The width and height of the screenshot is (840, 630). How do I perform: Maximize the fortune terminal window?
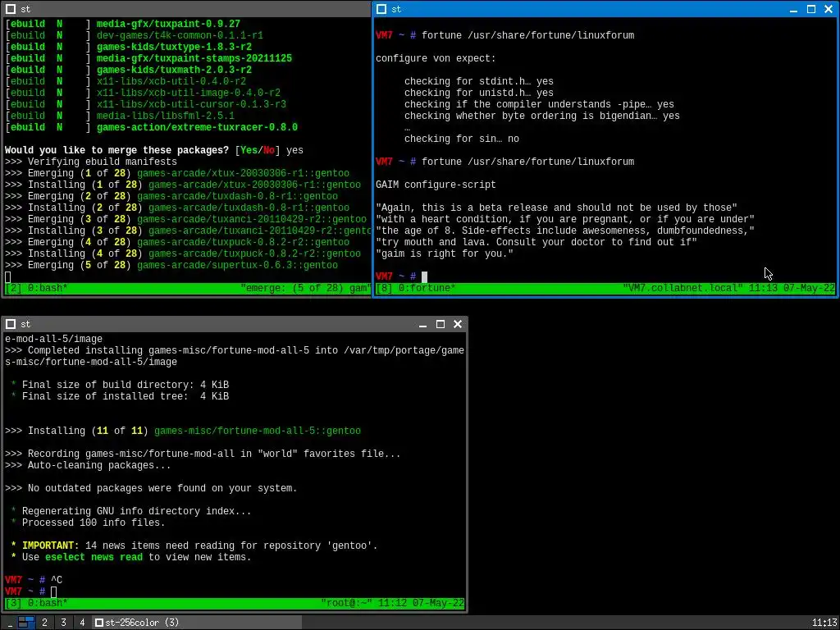811,9
